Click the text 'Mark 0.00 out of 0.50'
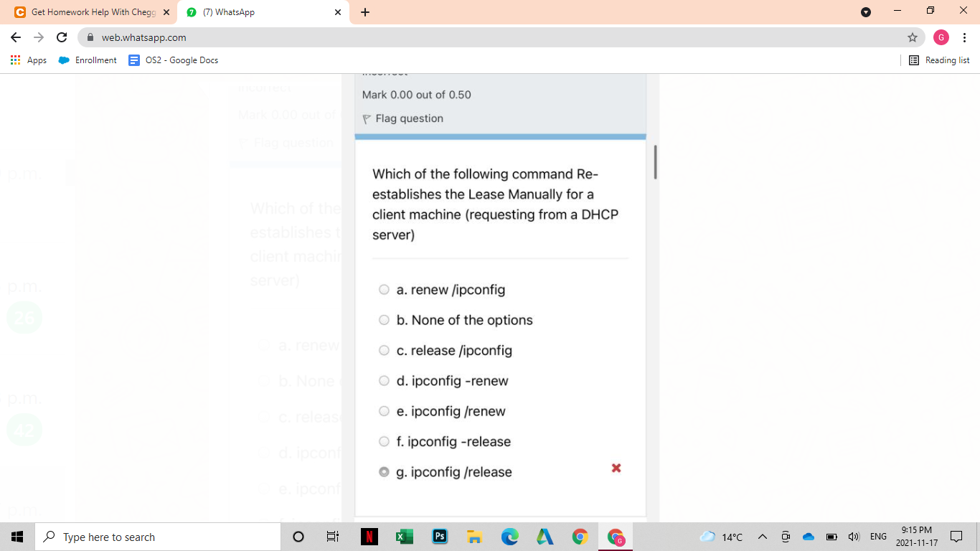The image size is (980, 551). 417,95
